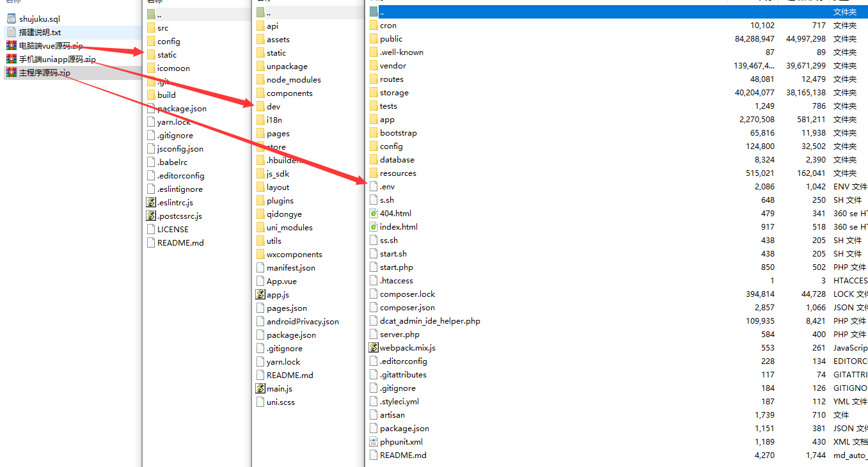Click the folder icon beside icomoon
868x467 pixels.
[151, 68]
